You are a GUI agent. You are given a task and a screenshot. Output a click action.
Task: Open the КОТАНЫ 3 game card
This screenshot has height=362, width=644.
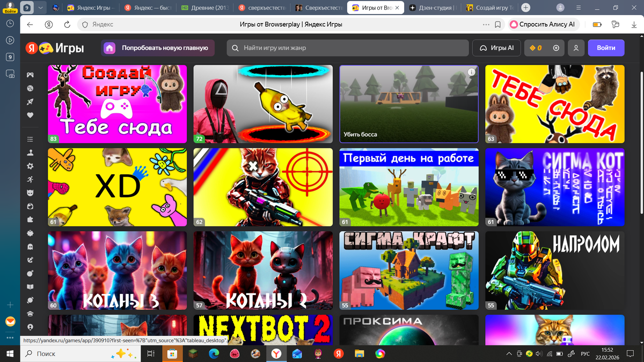117,270
